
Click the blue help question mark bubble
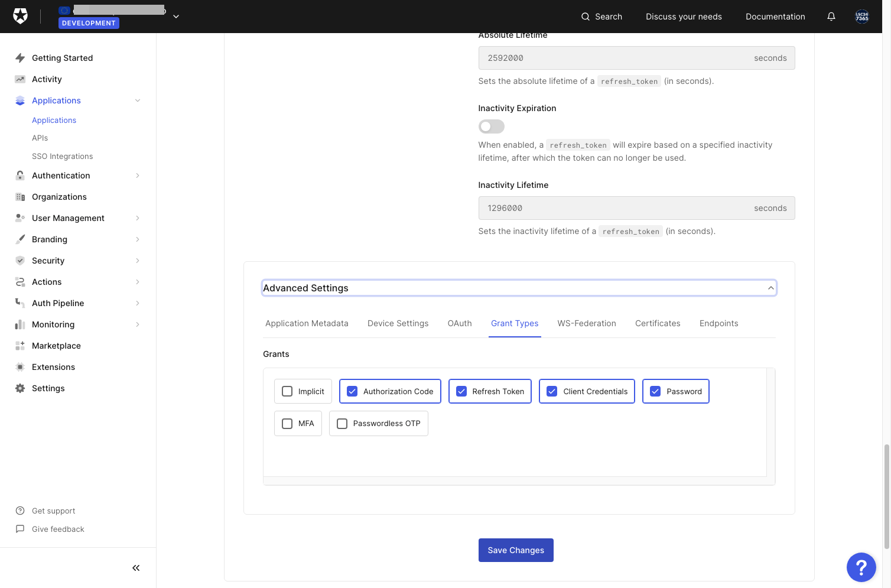(861, 567)
